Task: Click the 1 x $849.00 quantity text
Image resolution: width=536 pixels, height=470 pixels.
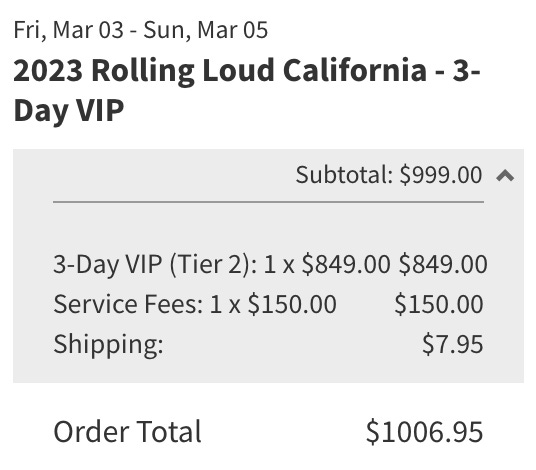Action: 326,264
